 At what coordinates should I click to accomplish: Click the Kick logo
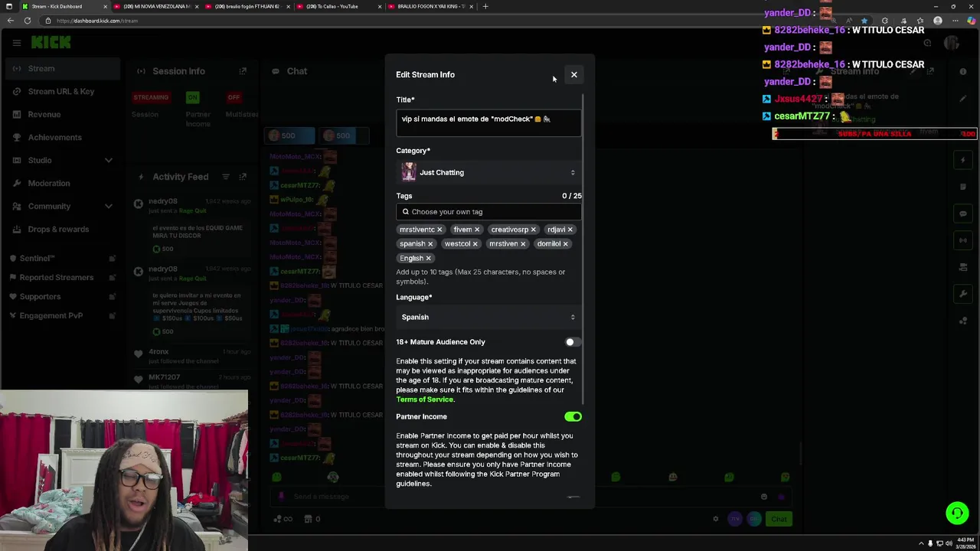pos(51,43)
